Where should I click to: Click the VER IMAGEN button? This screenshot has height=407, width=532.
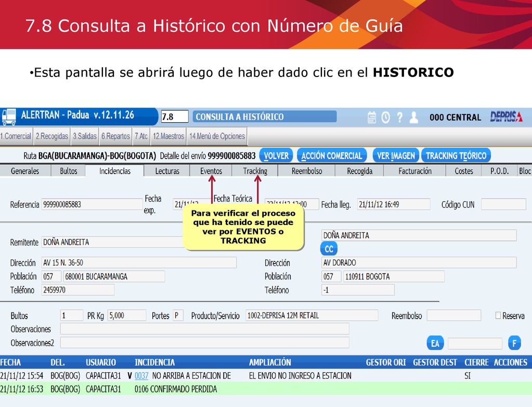[x=396, y=155]
